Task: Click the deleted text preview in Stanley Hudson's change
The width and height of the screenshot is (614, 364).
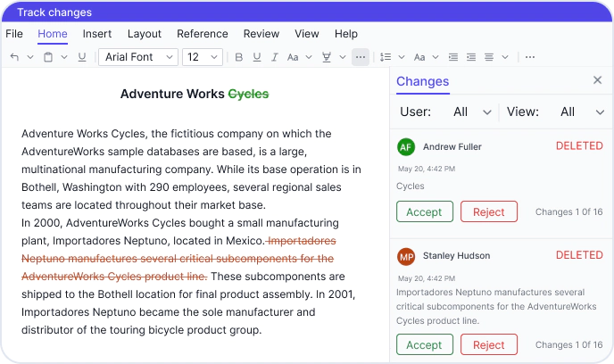Action: (x=496, y=307)
